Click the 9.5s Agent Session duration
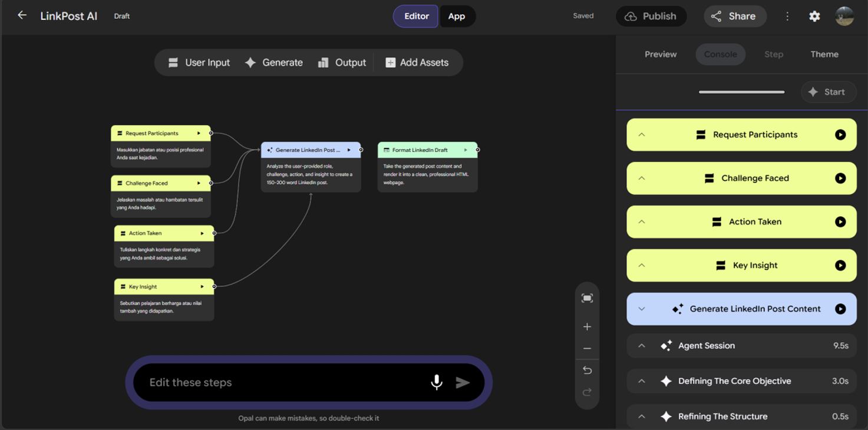 pos(840,346)
